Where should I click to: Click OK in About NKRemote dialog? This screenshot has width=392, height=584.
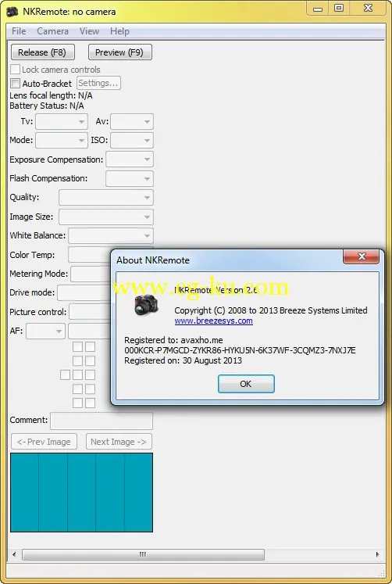[246, 384]
